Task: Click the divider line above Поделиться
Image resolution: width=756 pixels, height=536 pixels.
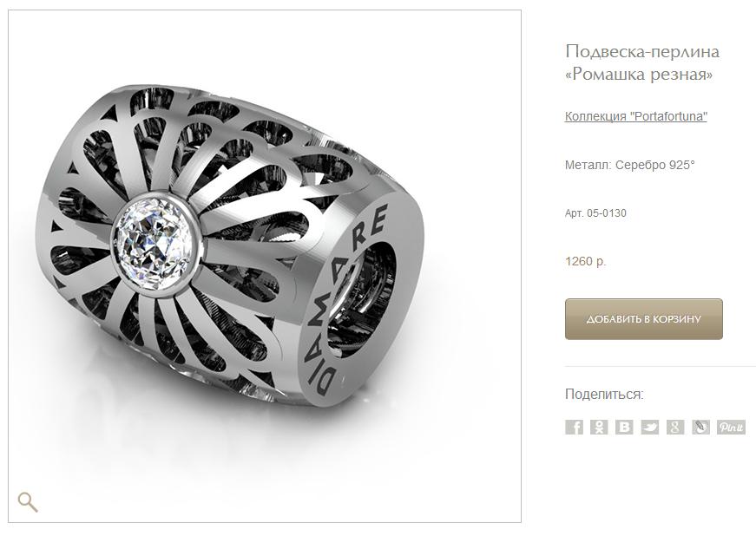Action: click(660, 367)
